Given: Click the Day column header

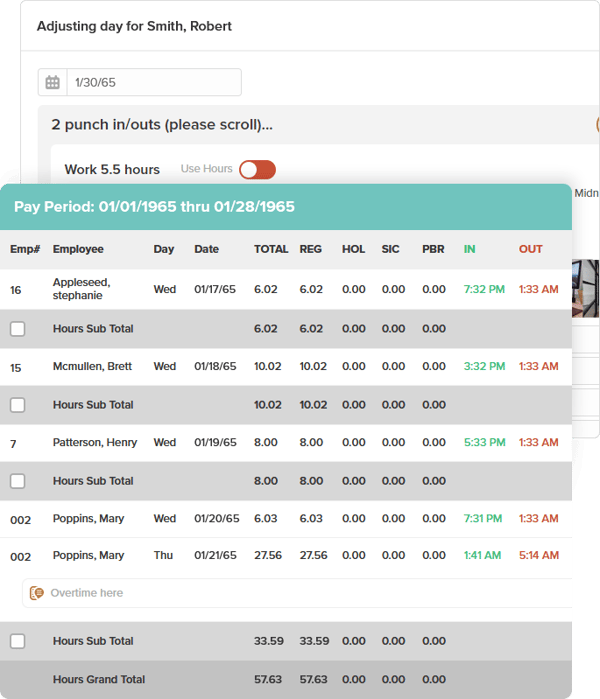Looking at the screenshot, I should click(164, 249).
